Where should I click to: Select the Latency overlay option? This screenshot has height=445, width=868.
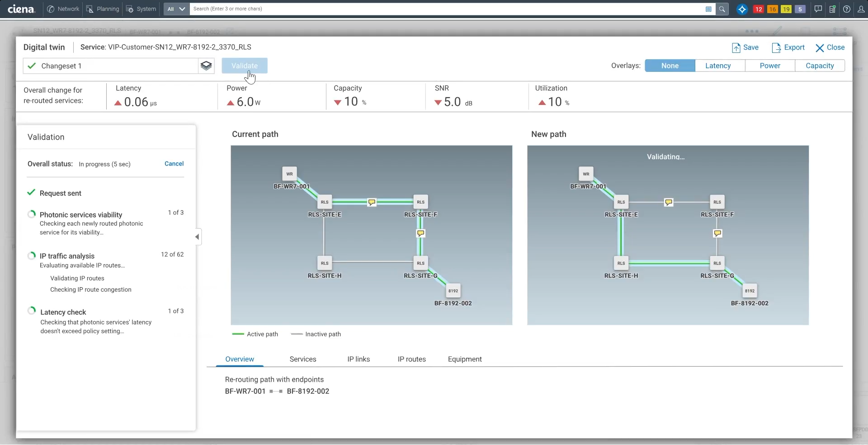[718, 66]
